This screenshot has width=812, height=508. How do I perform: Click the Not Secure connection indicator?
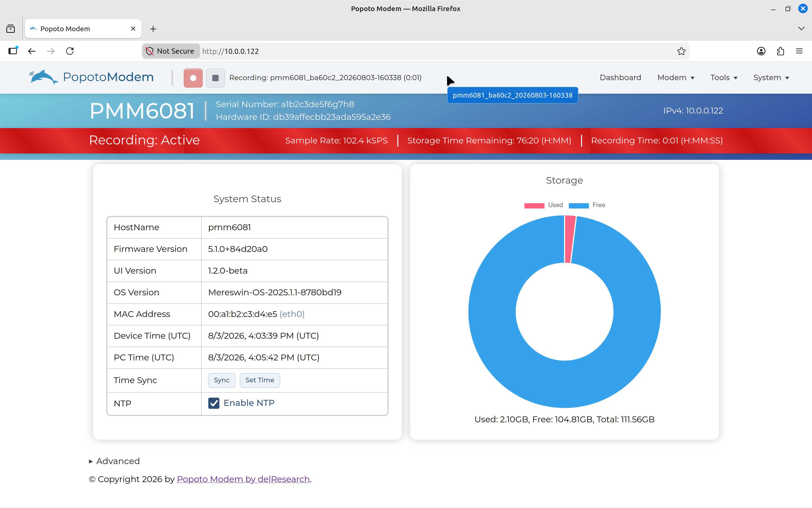[171, 51]
